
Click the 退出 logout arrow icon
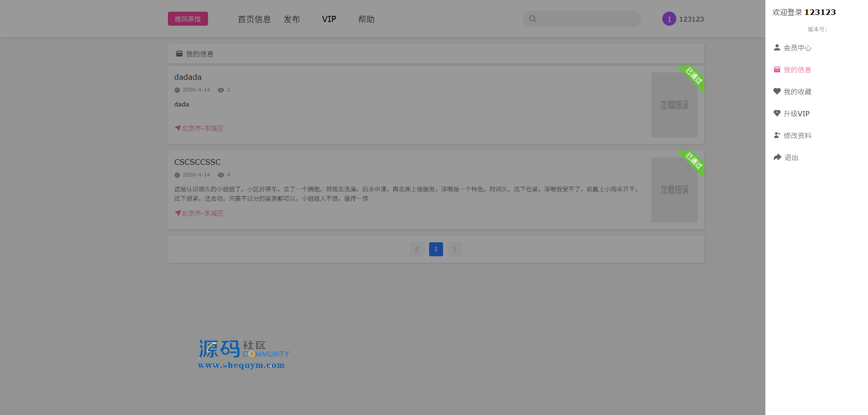click(x=777, y=157)
